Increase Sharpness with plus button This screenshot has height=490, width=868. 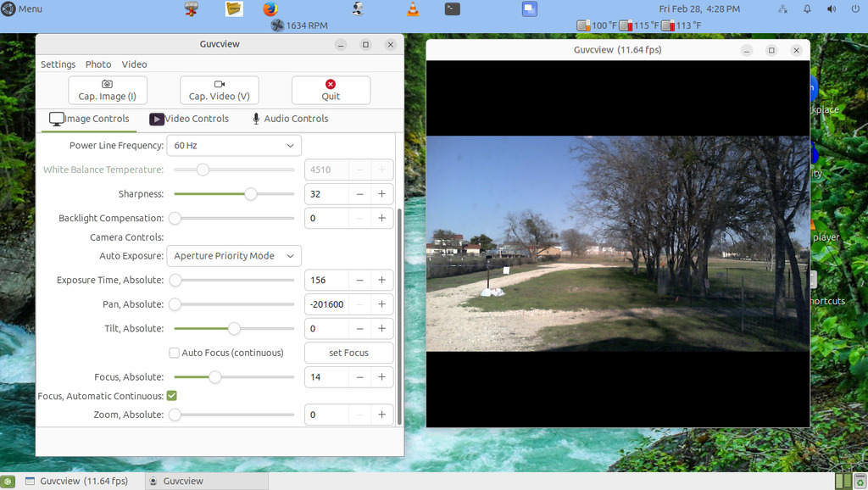pos(381,194)
